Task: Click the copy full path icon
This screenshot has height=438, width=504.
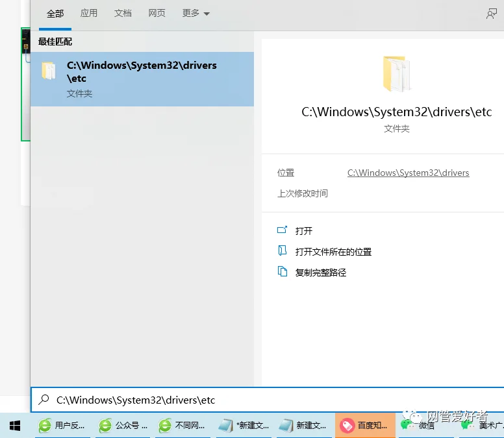Action: pyautogui.click(x=283, y=271)
